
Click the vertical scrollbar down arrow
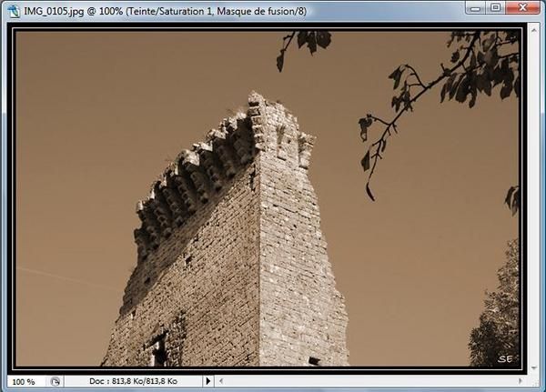pos(534,368)
